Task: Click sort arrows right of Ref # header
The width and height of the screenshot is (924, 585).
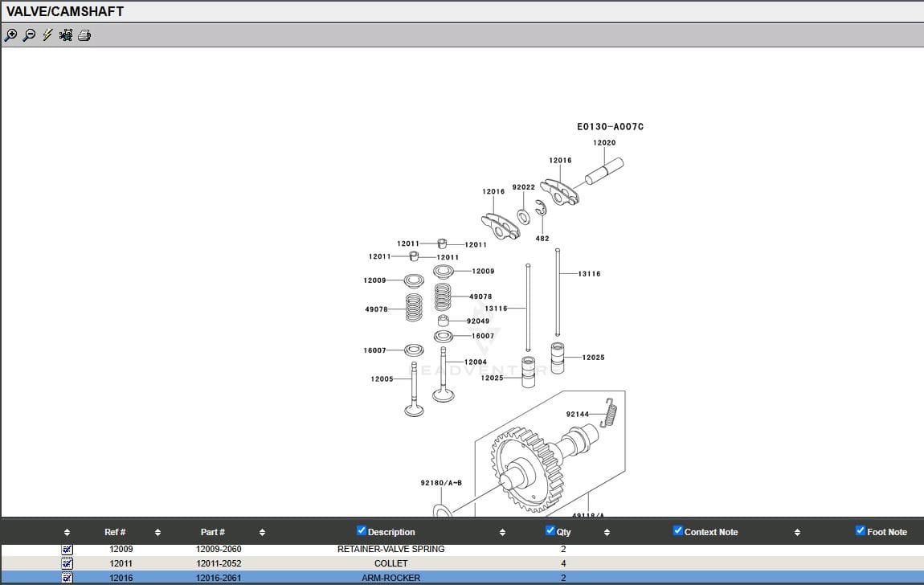Action: coord(157,532)
